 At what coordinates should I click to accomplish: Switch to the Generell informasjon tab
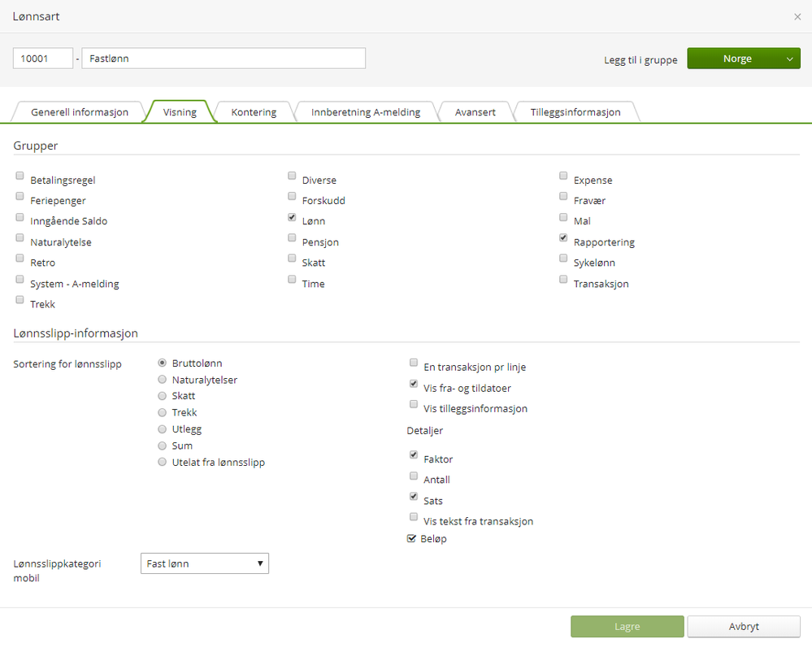tap(79, 112)
